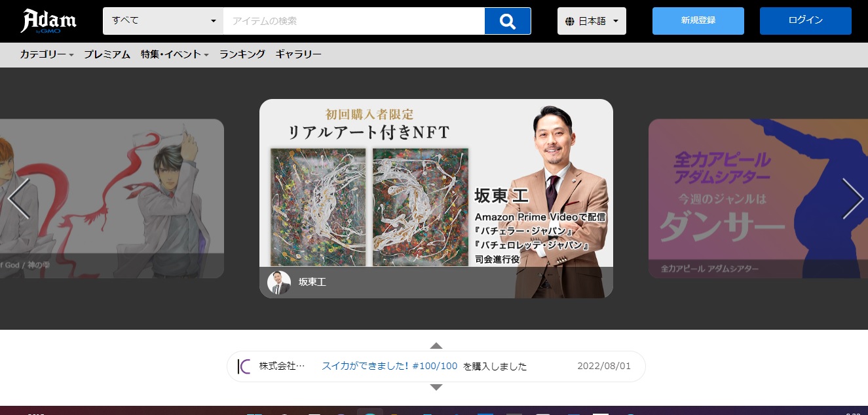Screen dimensions: 868x415
Task: Click the magnifying glass search icon
Action: [x=507, y=20]
